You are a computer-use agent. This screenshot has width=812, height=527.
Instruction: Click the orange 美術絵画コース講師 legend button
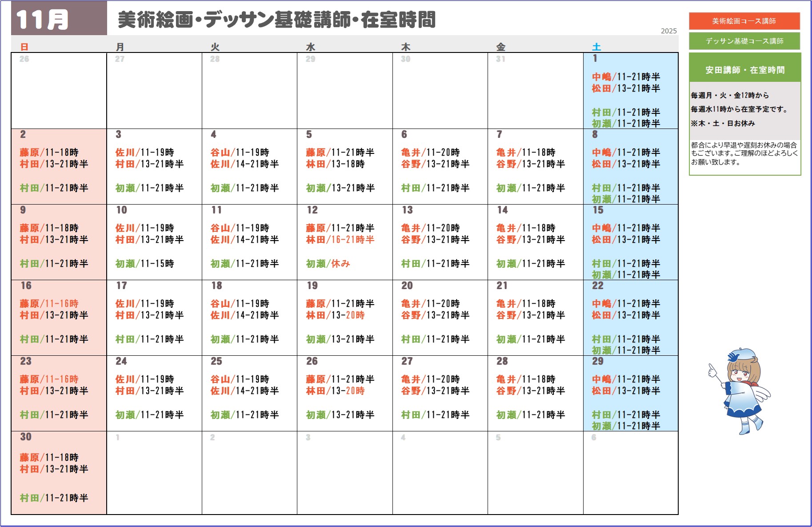744,21
